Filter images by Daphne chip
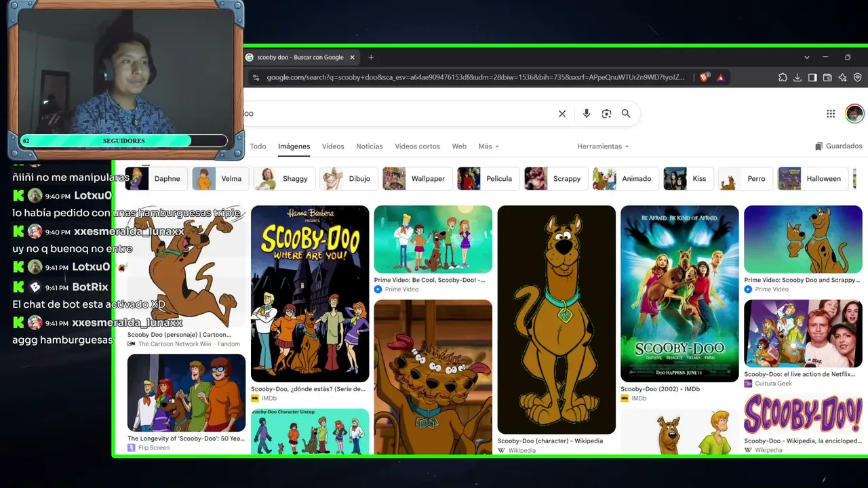Viewport: 868px width, 488px height. click(x=156, y=179)
